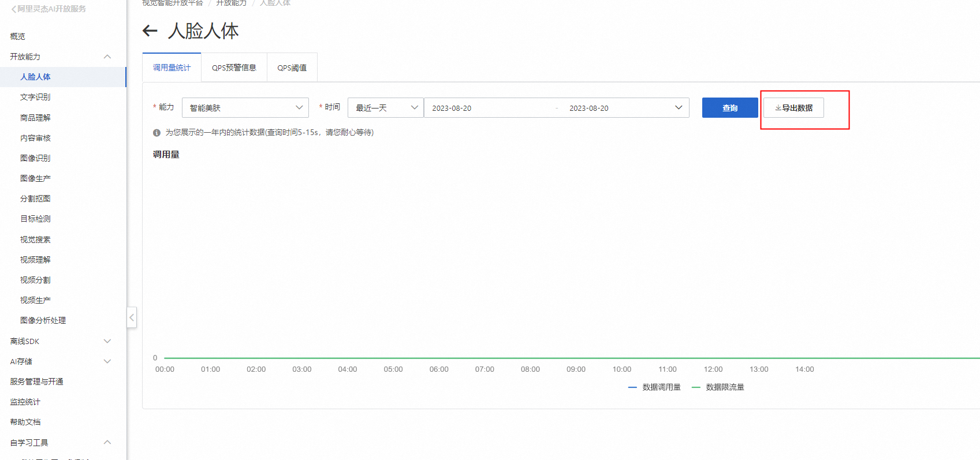
Task: Collapse sidebar using the side handle arrow
Action: coord(132,317)
